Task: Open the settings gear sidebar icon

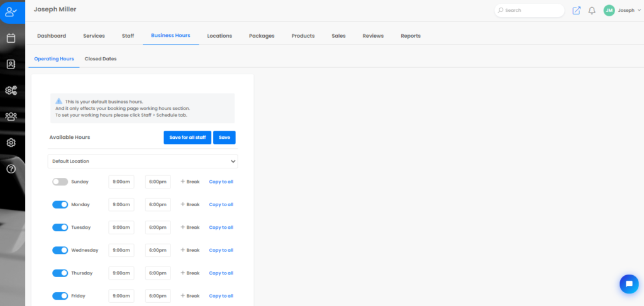Action: [x=11, y=143]
